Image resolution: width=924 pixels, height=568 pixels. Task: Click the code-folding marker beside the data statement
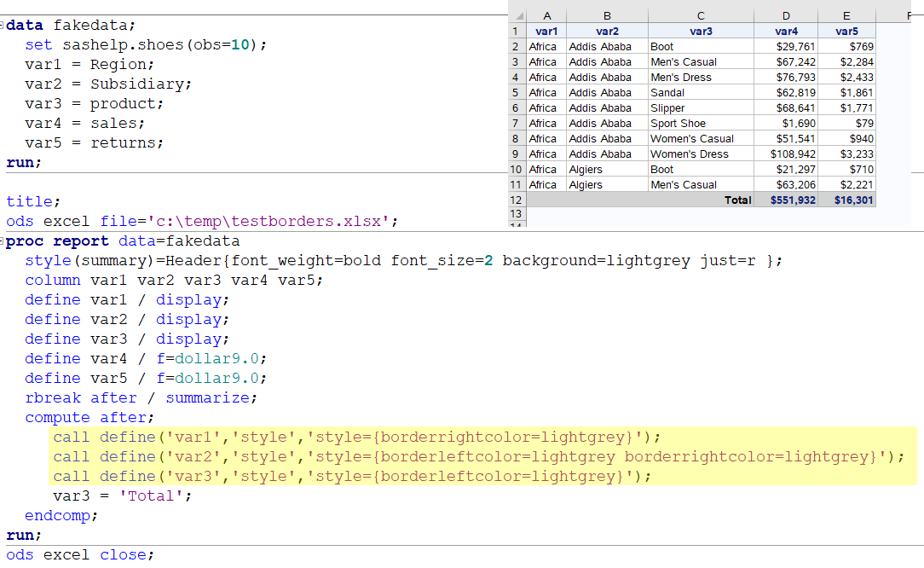point(3,25)
